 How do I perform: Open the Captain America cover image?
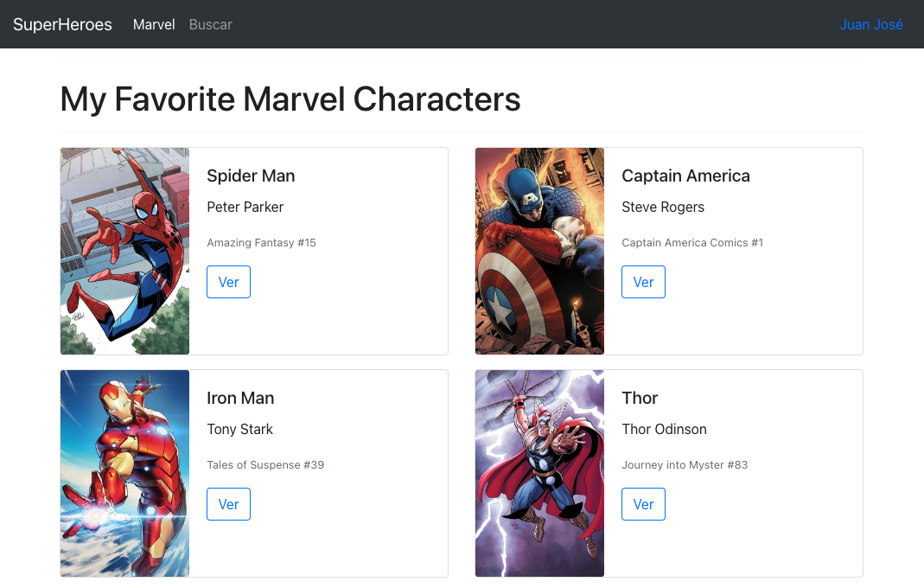(x=538, y=251)
